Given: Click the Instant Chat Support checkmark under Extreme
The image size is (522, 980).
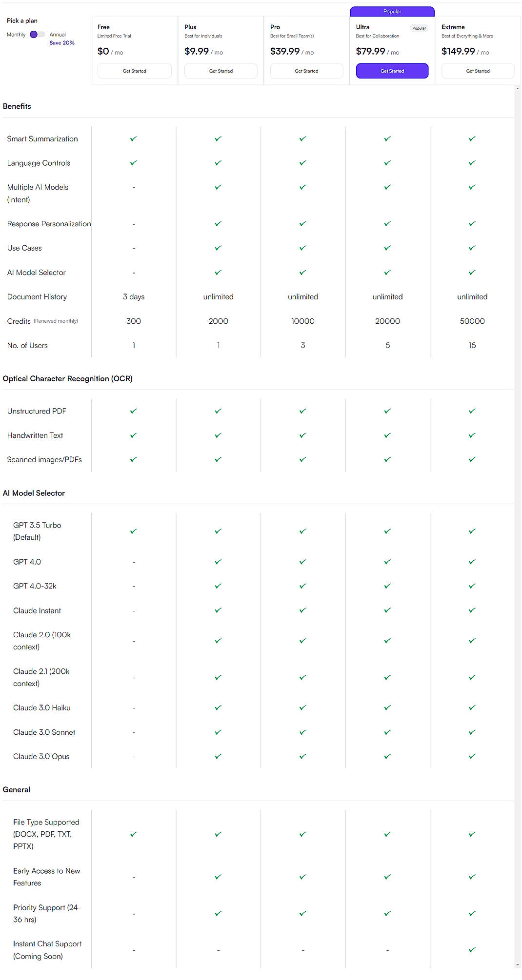Looking at the screenshot, I should (x=471, y=949).
